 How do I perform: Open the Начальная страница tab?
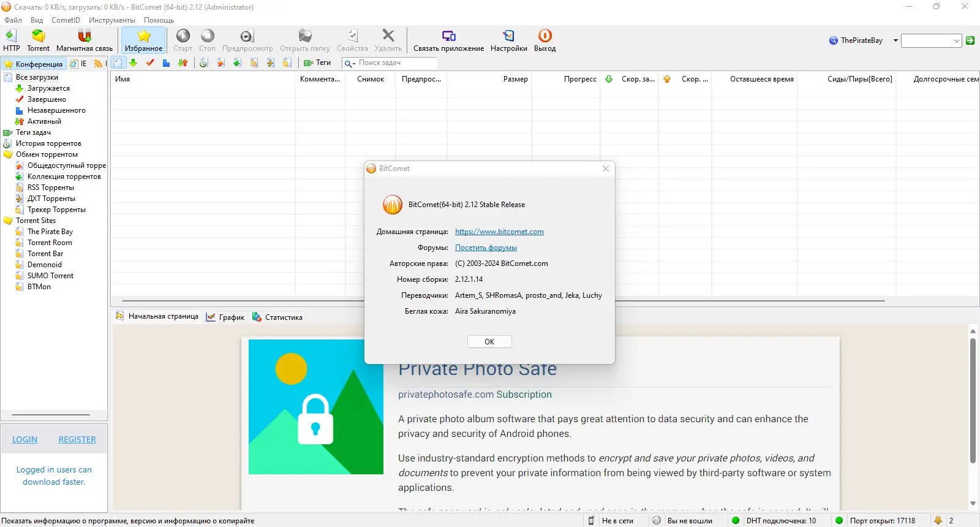point(157,316)
